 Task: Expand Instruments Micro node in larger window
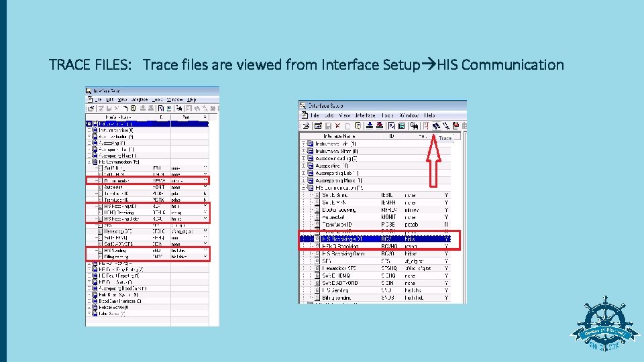pyautogui.click(x=303, y=151)
